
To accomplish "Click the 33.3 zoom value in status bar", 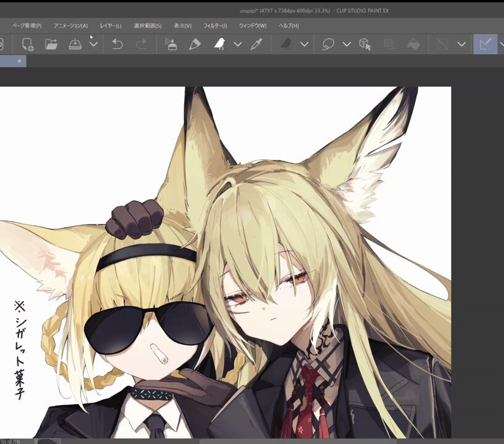I will coord(6,442).
